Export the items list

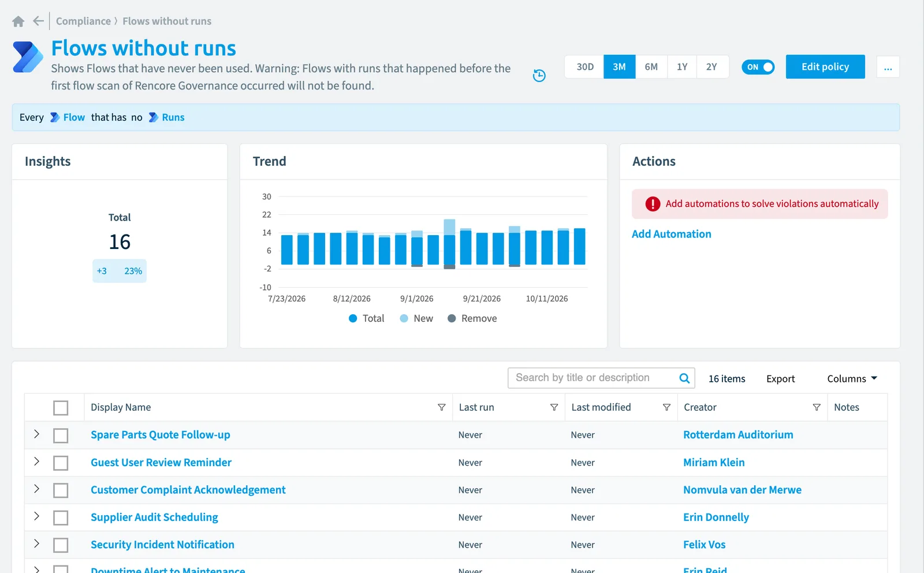(780, 379)
